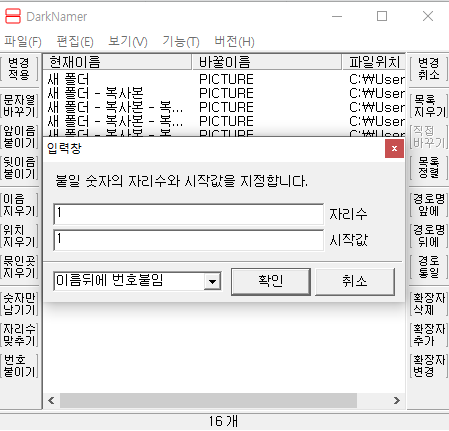
Task: Close the 입력창 dialog with the red X
Action: (x=394, y=149)
